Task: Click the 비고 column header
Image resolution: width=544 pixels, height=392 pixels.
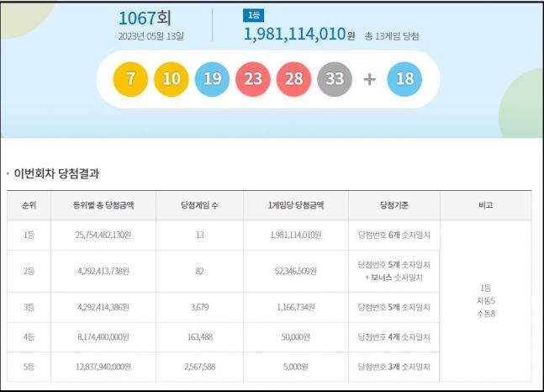Action: (485, 205)
